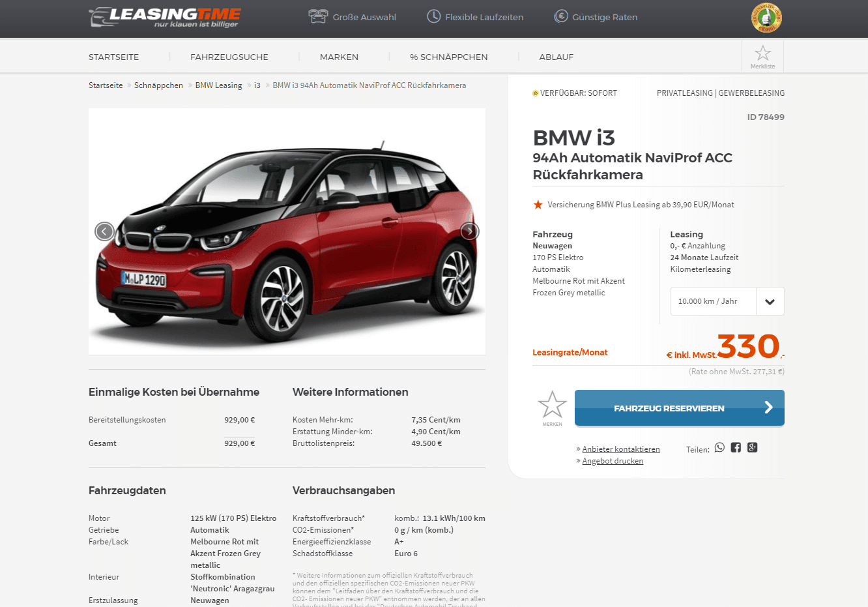
Task: Click the ID 78499 text
Action: [x=766, y=117]
